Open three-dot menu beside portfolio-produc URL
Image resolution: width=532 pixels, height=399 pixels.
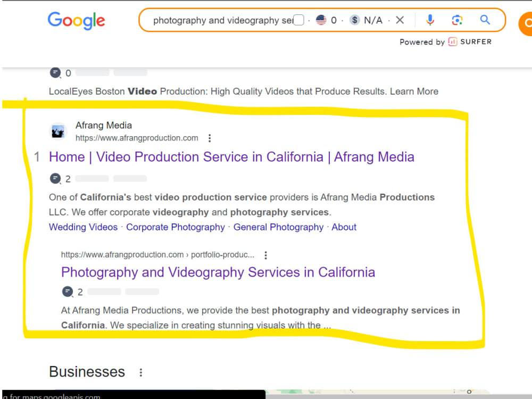265,255
